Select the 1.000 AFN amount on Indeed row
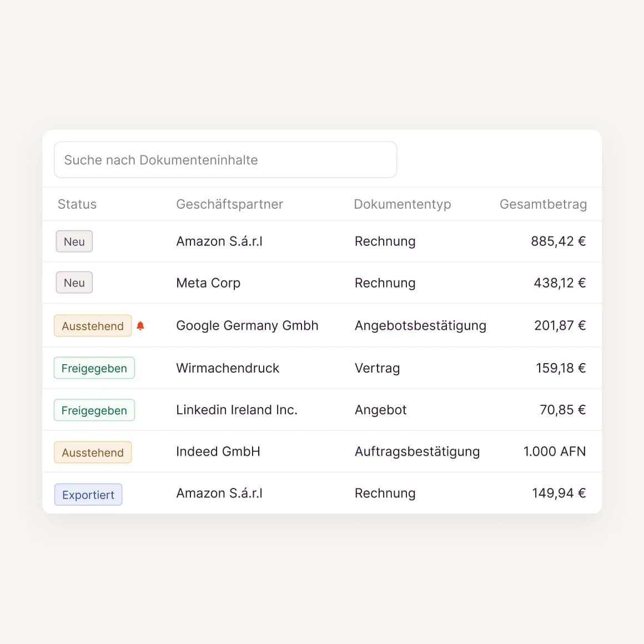Screen dimensions: 644x644 pos(555,451)
